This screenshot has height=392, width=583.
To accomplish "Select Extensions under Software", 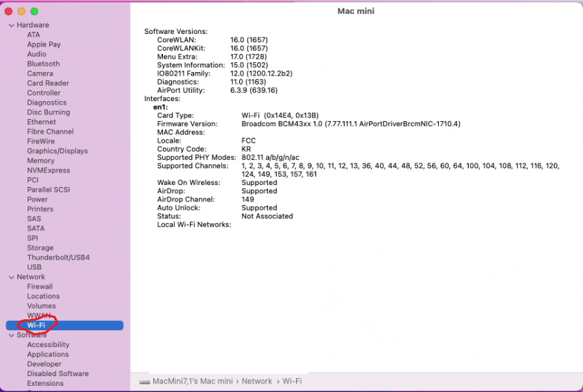I will click(x=45, y=383).
